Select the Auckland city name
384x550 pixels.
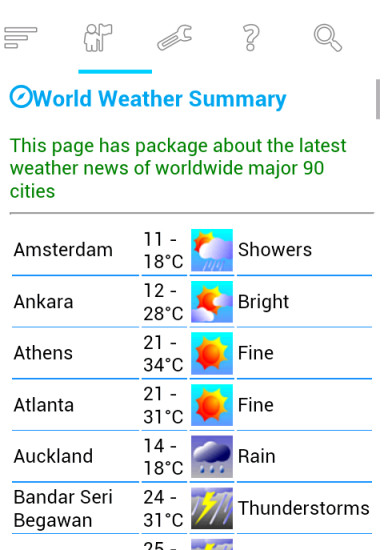(x=53, y=456)
